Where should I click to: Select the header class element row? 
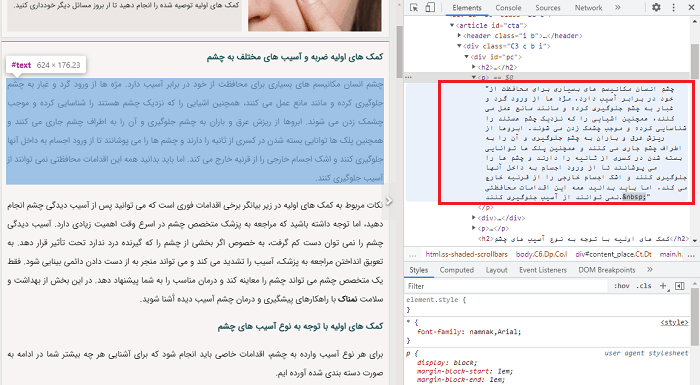pos(522,36)
